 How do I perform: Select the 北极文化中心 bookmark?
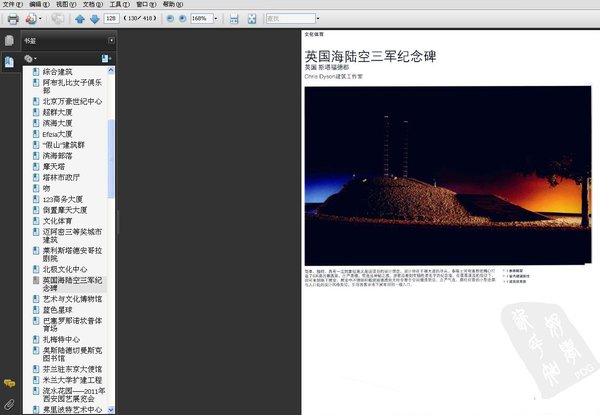(65, 269)
